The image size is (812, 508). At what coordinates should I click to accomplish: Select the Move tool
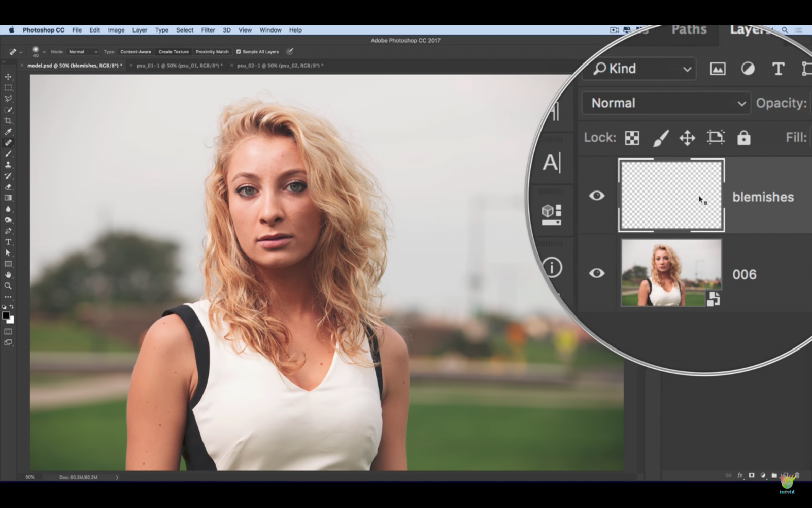[x=8, y=76]
